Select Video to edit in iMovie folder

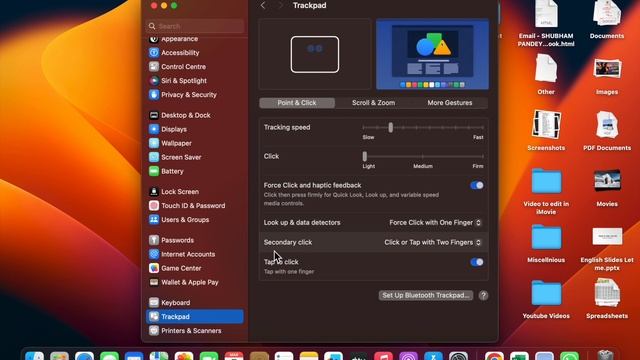click(x=546, y=191)
